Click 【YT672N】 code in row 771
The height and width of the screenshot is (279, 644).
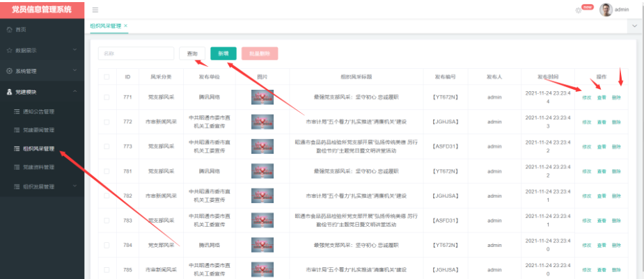pyautogui.click(x=445, y=97)
